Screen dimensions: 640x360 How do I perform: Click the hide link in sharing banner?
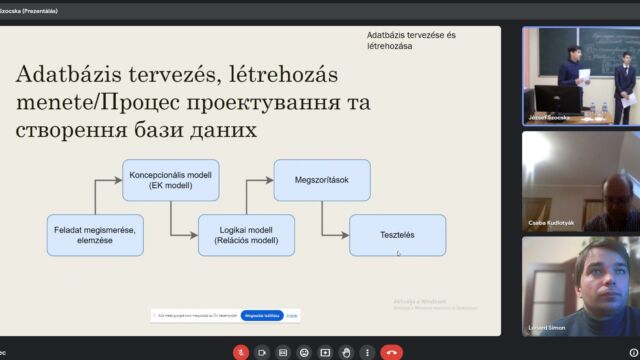(x=292, y=316)
